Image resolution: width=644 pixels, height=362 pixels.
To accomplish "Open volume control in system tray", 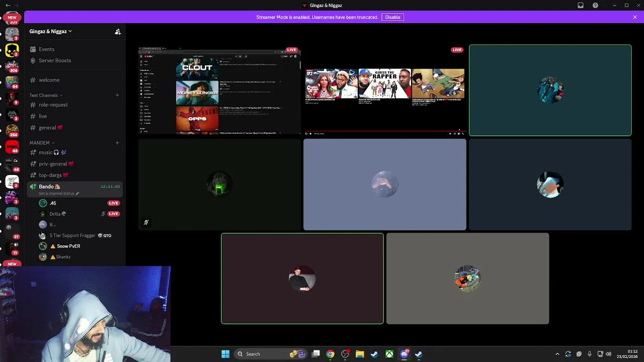I will [608, 354].
